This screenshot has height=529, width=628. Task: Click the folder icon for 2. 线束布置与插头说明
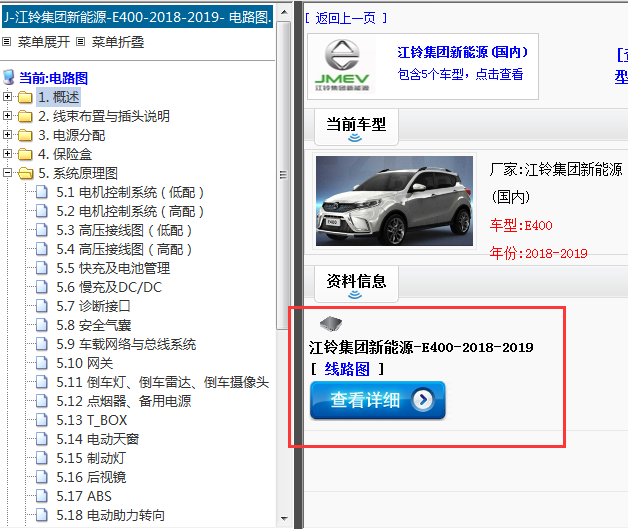click(25, 116)
